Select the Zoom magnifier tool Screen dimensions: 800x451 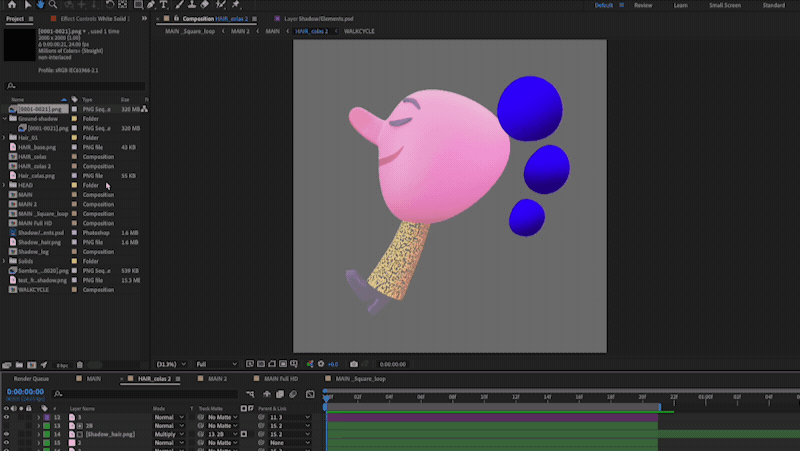(x=53, y=5)
